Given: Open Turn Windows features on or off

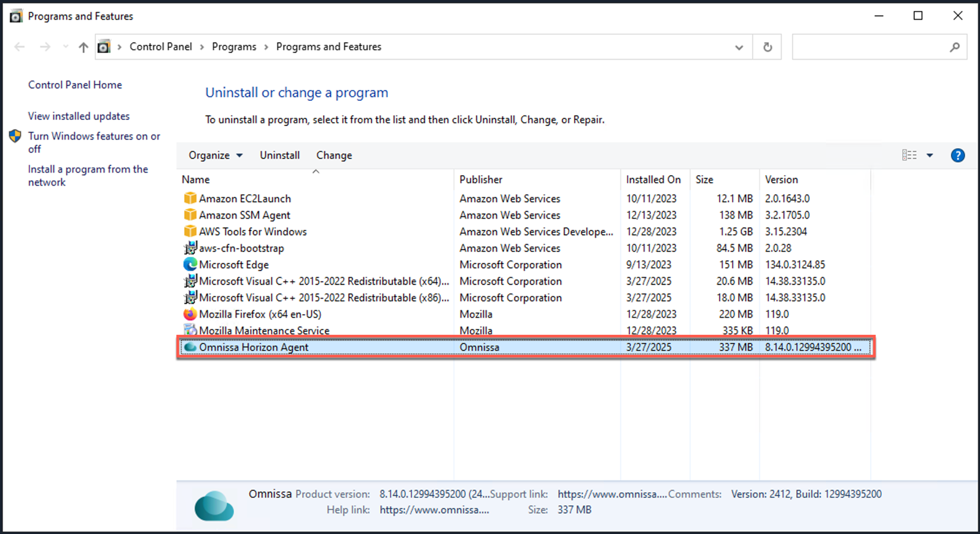Looking at the screenshot, I should coord(94,143).
